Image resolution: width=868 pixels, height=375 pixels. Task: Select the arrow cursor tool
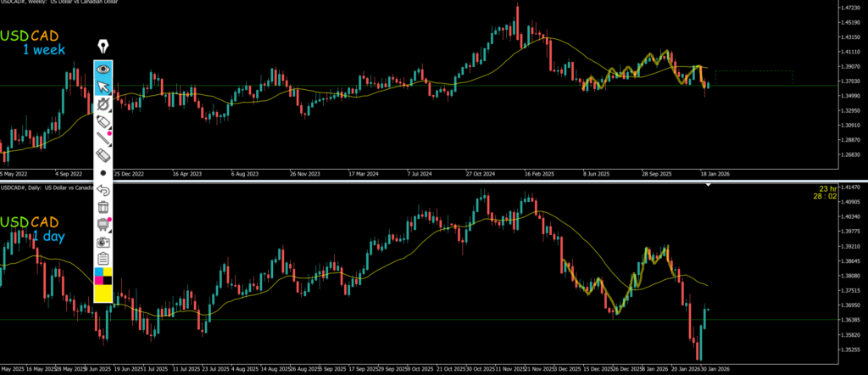[x=103, y=87]
